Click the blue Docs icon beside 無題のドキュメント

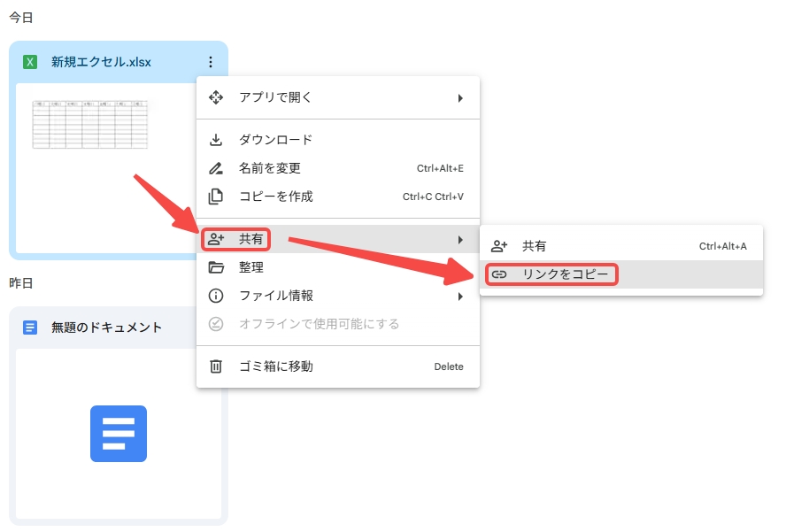(30, 328)
